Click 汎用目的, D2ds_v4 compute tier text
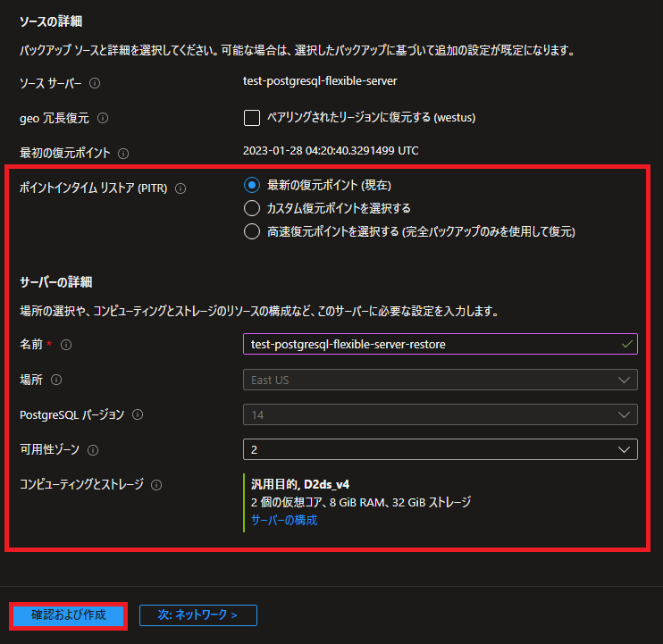Screen dimensions: 663x644 300,484
